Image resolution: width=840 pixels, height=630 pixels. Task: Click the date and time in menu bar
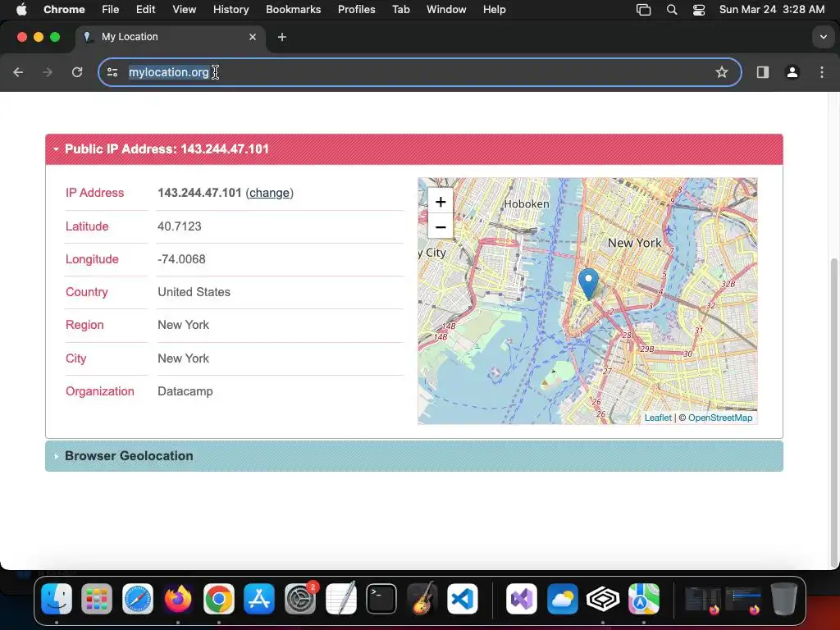pyautogui.click(x=772, y=9)
